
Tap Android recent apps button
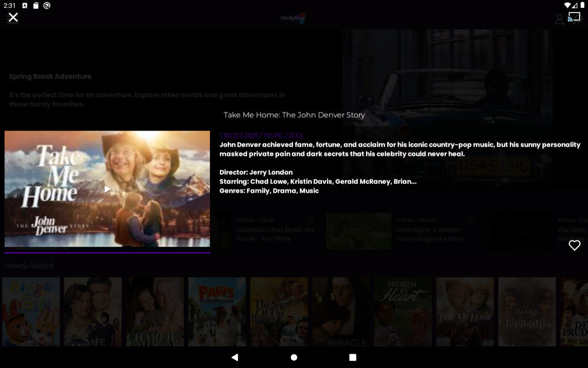click(x=353, y=357)
